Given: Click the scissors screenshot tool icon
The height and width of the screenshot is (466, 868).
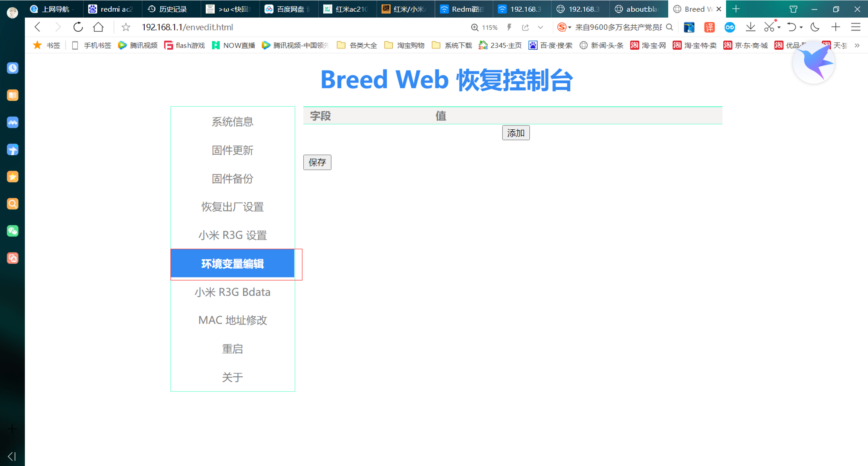Looking at the screenshot, I should 769,27.
